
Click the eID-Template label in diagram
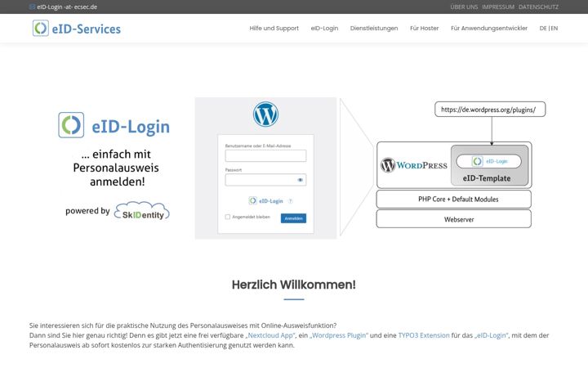(487, 178)
